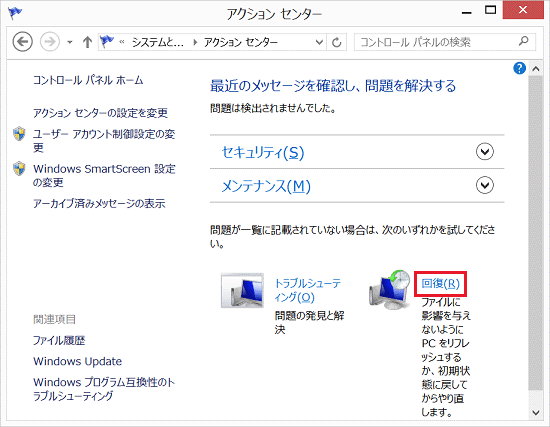Click the vertical scrollbar thumb
This screenshot has height=427, width=550.
tap(536, 233)
